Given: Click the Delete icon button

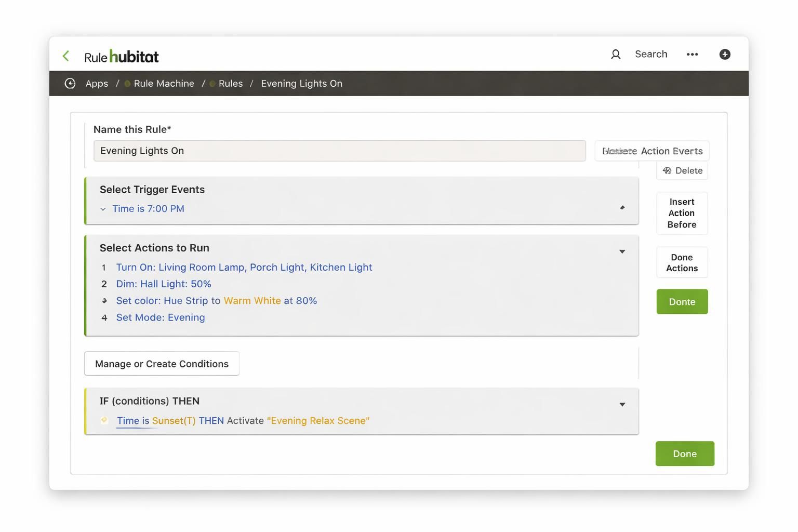Looking at the screenshot, I should pos(682,170).
